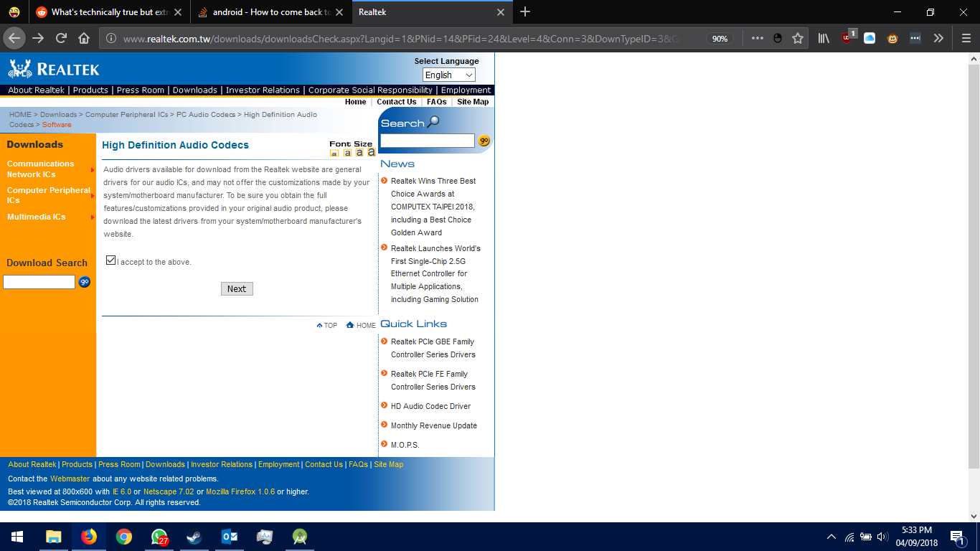The width and height of the screenshot is (980, 551).
Task: Reload the current page
Action: coord(61,38)
